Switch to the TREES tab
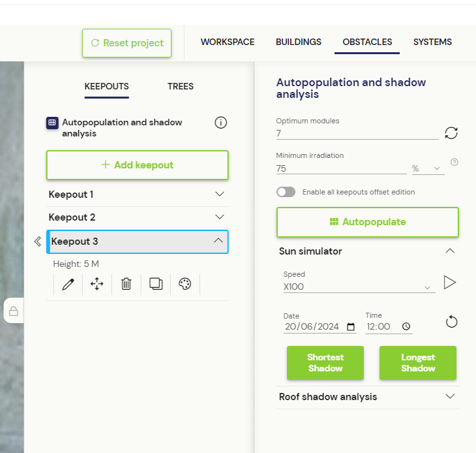476x453 pixels. click(181, 87)
